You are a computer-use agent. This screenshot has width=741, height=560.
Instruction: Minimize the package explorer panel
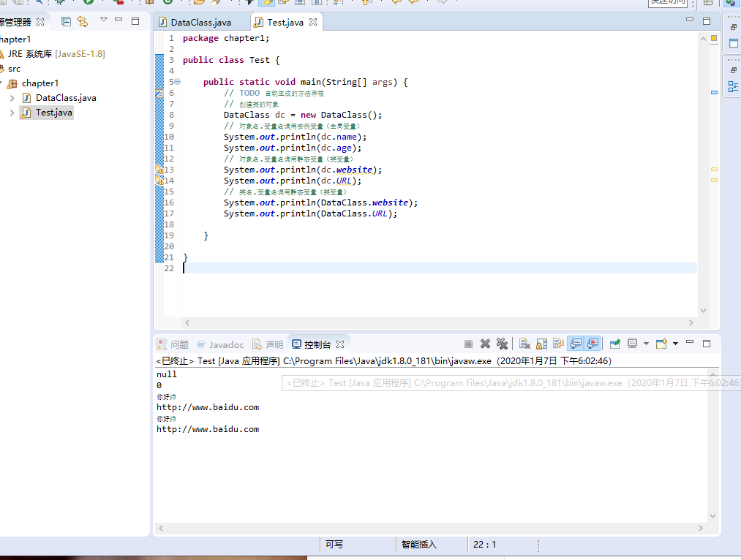(119, 20)
